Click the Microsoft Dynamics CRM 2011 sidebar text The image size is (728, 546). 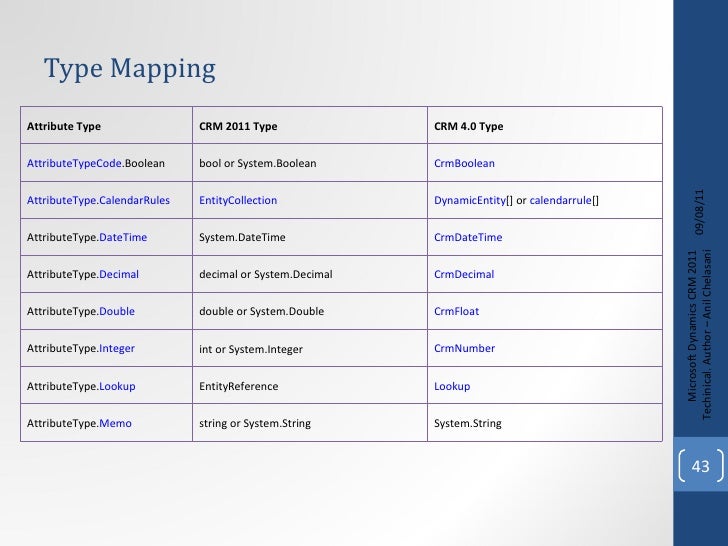click(693, 326)
